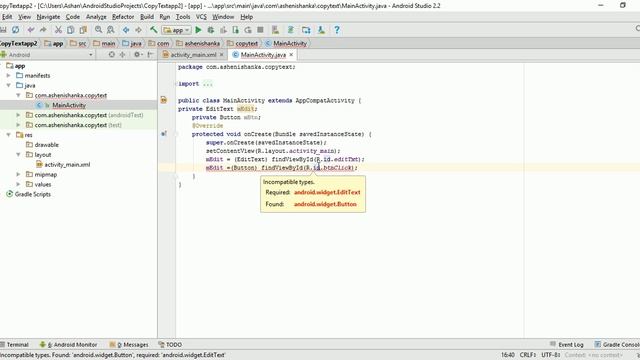Viewport: 640px width, 360px height.
Task: Click the Sync Project with Gradle icon
Action: click(291, 30)
